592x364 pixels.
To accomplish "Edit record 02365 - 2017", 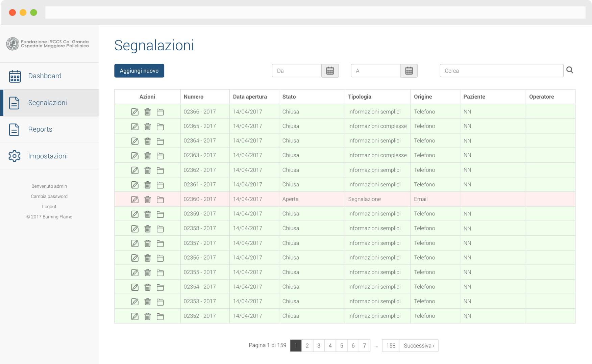I will (135, 126).
